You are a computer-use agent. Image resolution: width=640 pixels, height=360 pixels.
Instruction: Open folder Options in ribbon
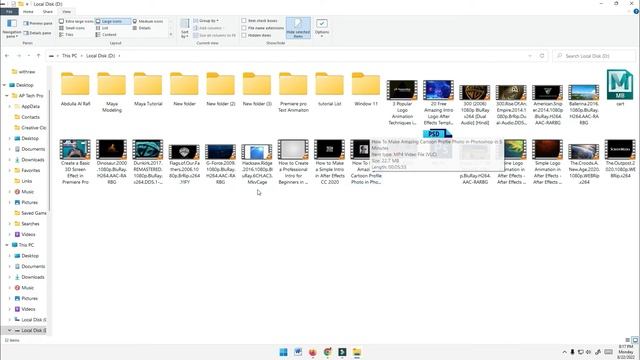322,28
